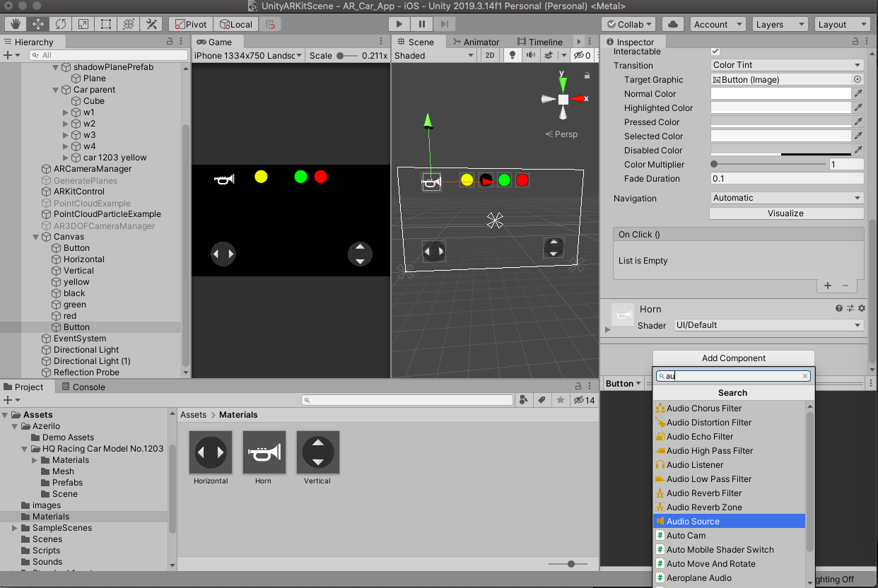The image size is (878, 588).
Task: Select the Horn thumbnail in Materials
Action: point(264,453)
